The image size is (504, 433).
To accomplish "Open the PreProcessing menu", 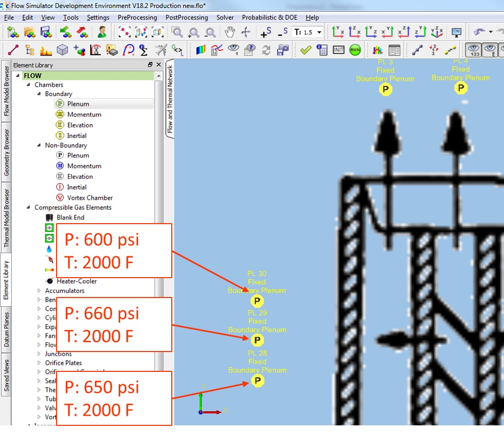I will pyautogui.click(x=137, y=17).
